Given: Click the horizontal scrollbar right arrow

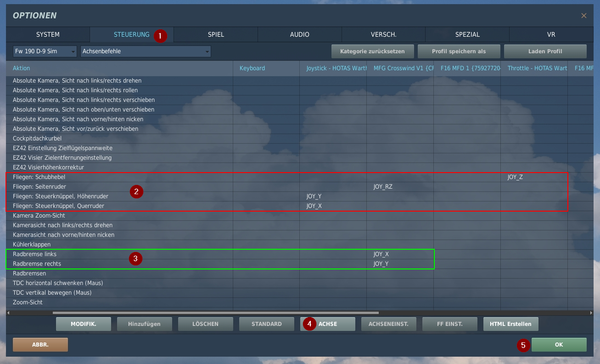Looking at the screenshot, I should coord(591,313).
